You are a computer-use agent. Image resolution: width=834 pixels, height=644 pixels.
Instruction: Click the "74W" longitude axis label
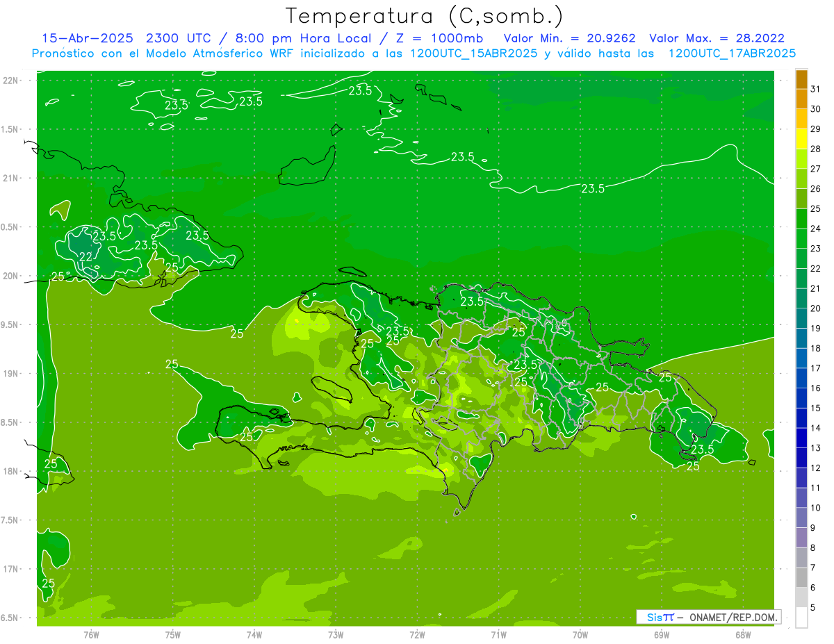coord(254,634)
